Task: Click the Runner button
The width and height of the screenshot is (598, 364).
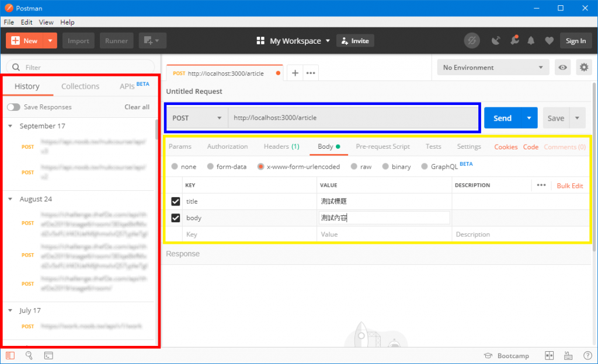Action: click(116, 41)
